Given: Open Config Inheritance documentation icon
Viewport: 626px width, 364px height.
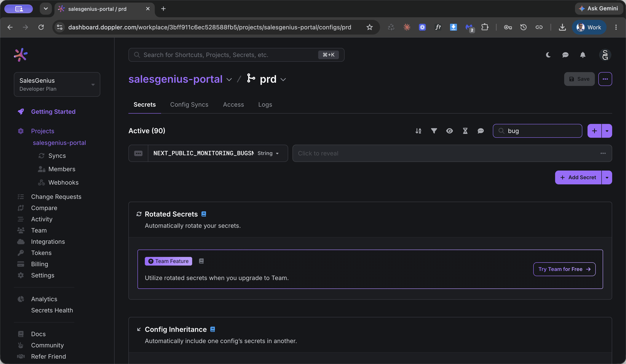Looking at the screenshot, I should (x=213, y=329).
